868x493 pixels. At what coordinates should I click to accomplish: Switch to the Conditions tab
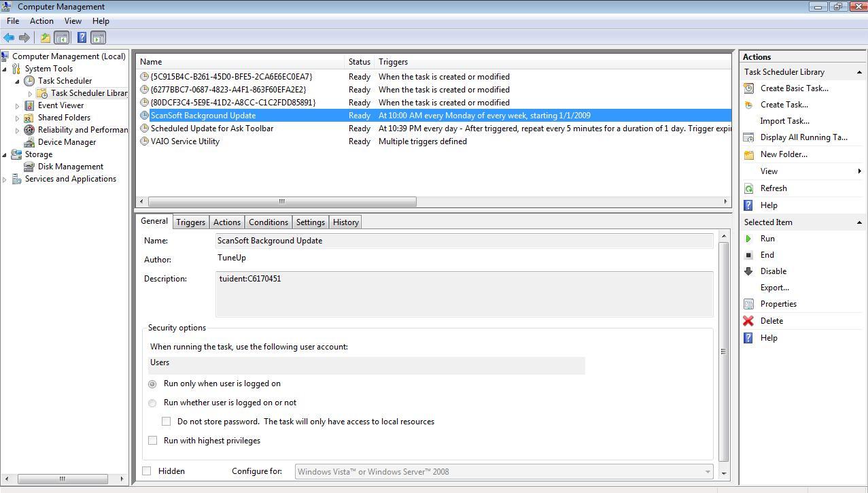pos(268,222)
